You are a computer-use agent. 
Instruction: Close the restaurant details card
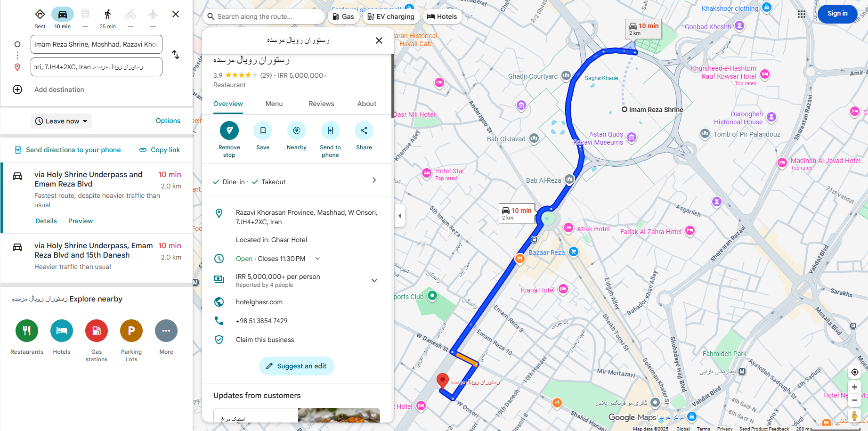pyautogui.click(x=379, y=41)
